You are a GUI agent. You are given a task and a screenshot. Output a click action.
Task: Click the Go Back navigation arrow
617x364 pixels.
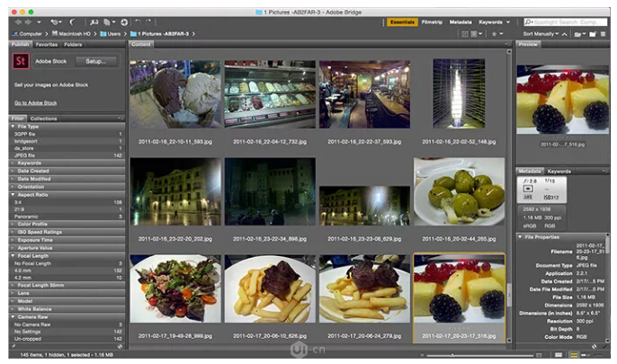(16, 22)
